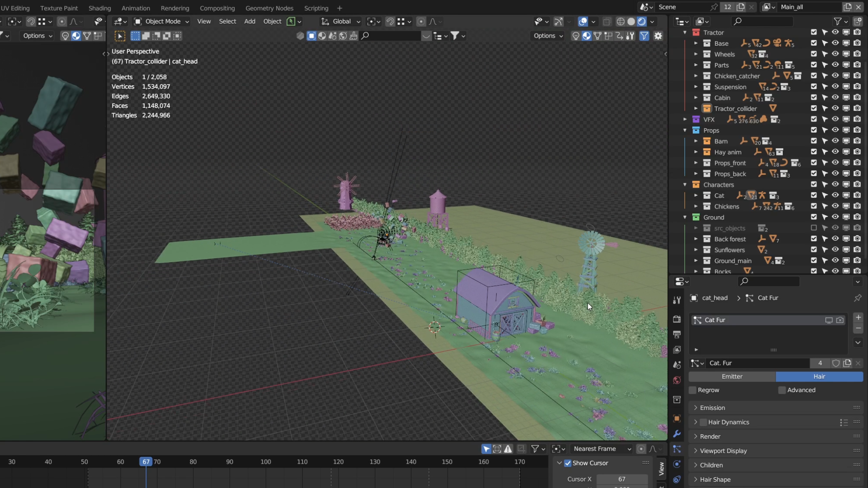Select the Tractor_collider collection row
The width and height of the screenshot is (868, 488).
point(735,109)
